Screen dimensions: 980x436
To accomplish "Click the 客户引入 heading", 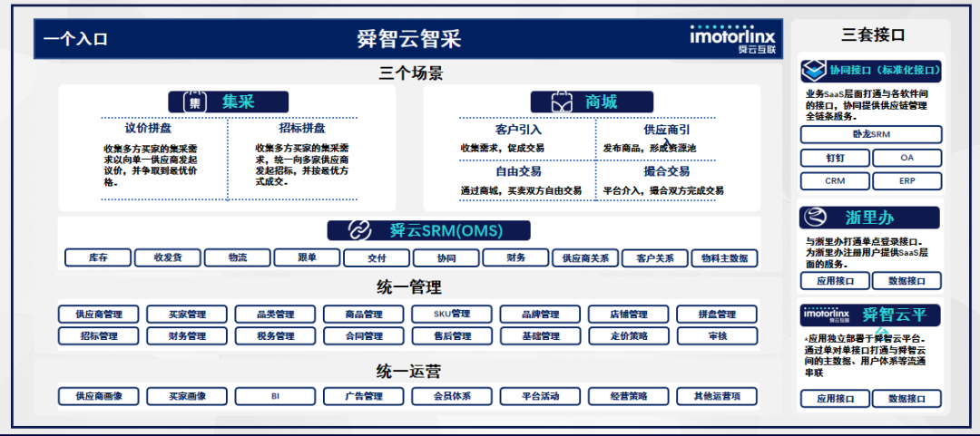I will coord(518,130).
